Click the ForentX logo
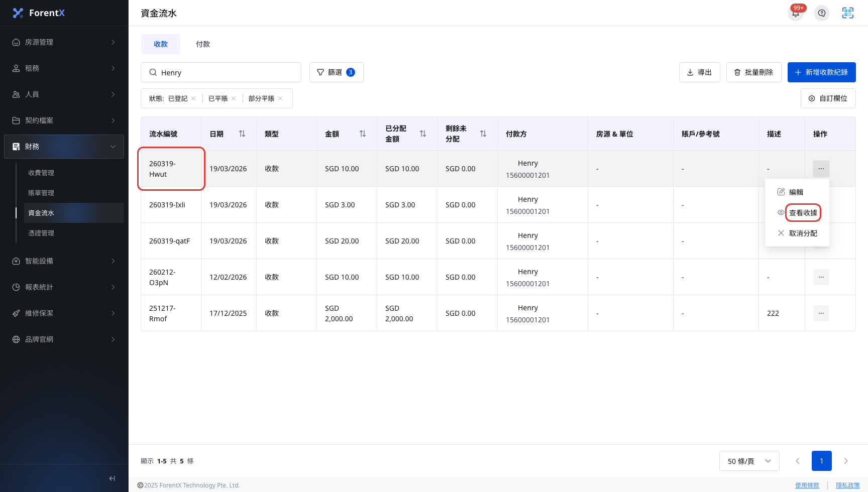This screenshot has width=868, height=492. [x=39, y=13]
